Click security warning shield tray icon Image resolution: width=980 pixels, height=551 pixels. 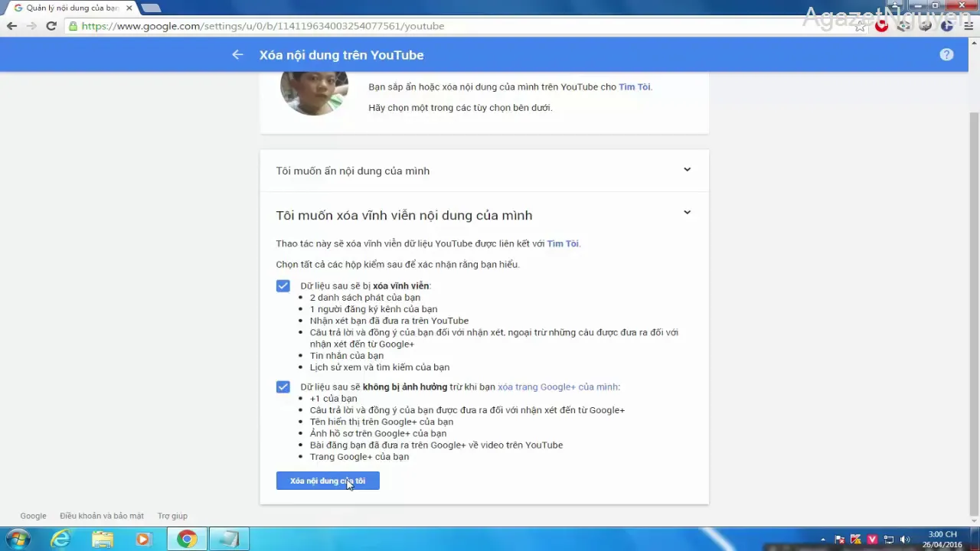point(856,540)
